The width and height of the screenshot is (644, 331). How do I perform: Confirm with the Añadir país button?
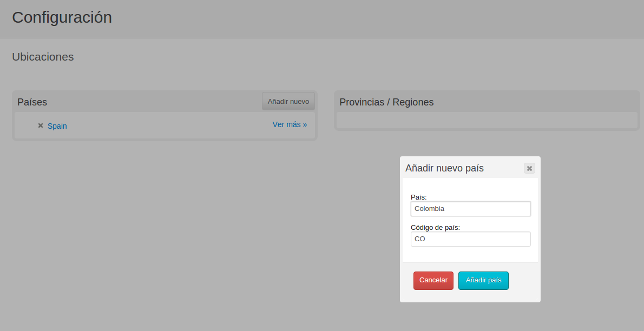click(483, 281)
